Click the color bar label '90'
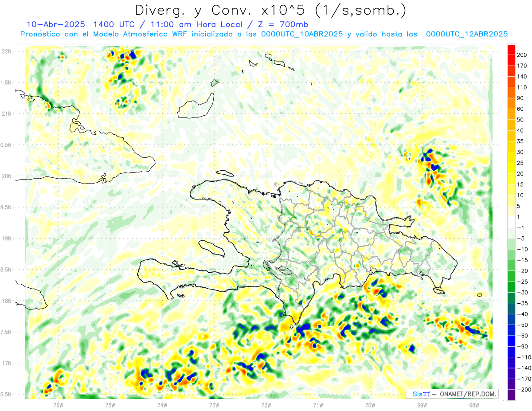The width and height of the screenshot is (532, 411). pos(520,98)
